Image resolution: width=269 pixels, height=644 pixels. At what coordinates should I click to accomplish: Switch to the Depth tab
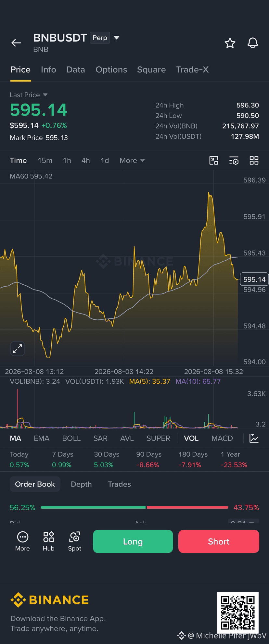click(81, 484)
